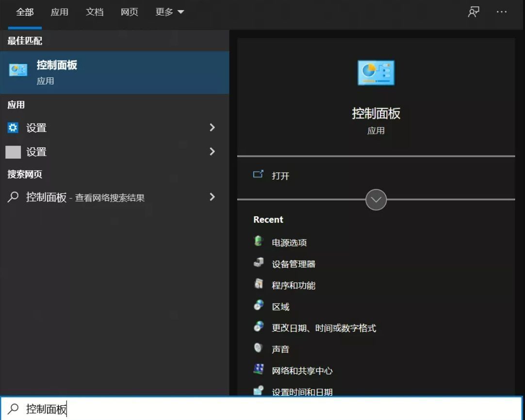The height and width of the screenshot is (420, 525).
Task: Expand the 更多 dropdown filter
Action: pyautogui.click(x=169, y=12)
